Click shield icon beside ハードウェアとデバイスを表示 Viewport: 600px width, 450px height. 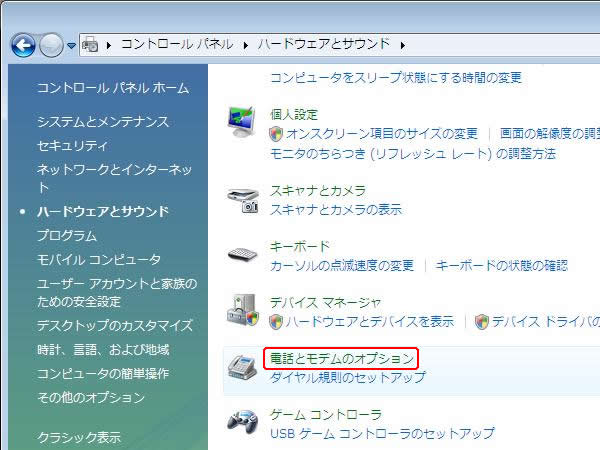276,322
